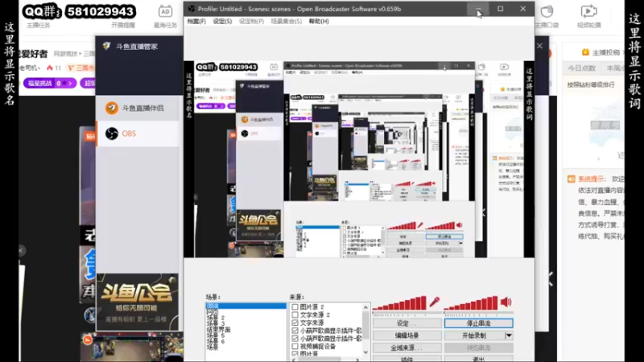Select 斗鱼直播伴侣 entry with orange icon
This screenshot has height=362, width=644.
coord(138,108)
